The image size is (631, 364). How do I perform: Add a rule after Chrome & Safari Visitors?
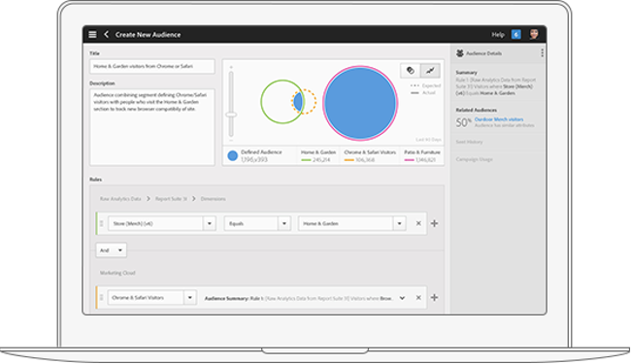[434, 298]
